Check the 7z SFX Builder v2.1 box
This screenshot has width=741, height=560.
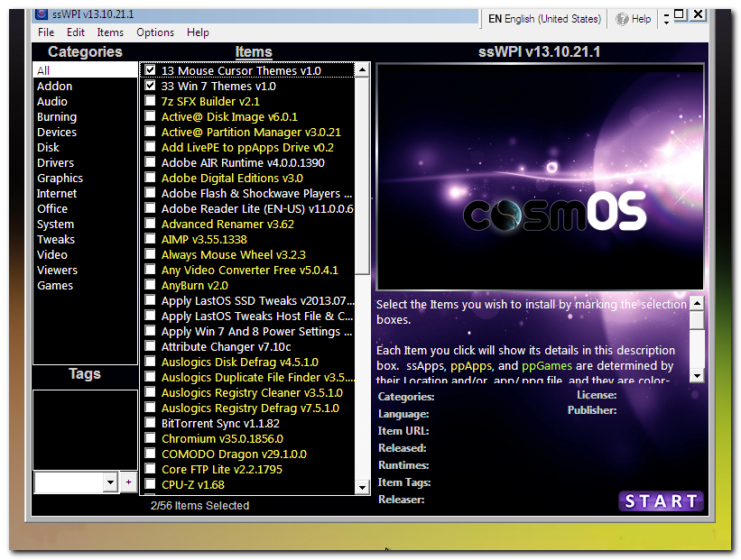[x=150, y=101]
